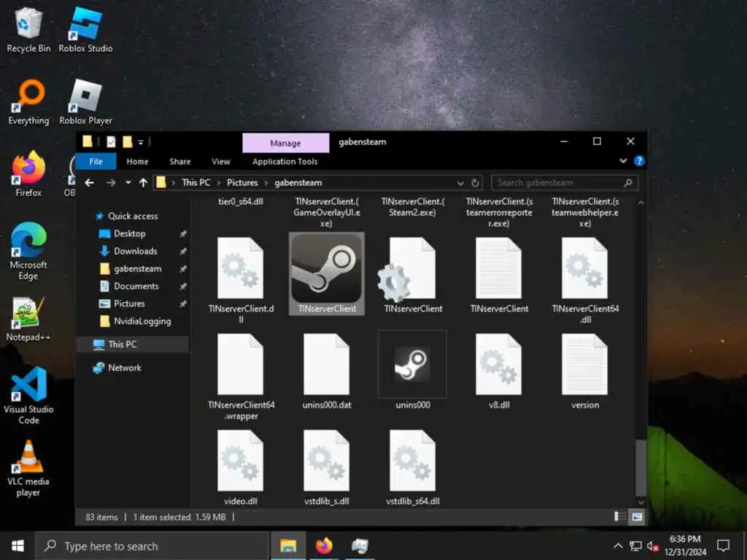Click the properties quick access toolbar icon
The width and height of the screenshot is (747, 560).
111,141
